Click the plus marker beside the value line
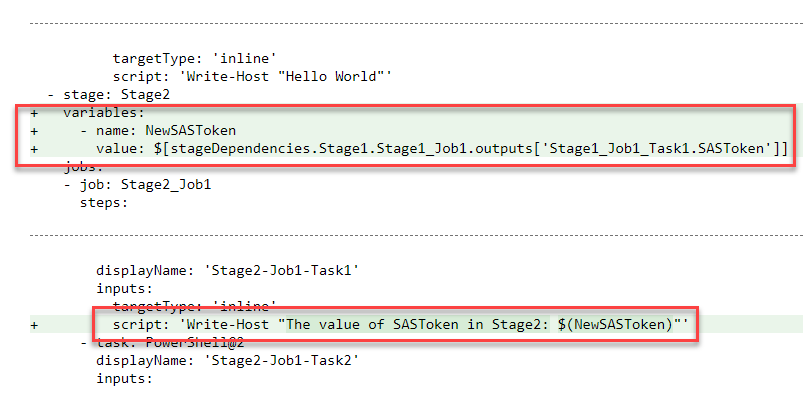The width and height of the screenshot is (803, 399). click(34, 149)
